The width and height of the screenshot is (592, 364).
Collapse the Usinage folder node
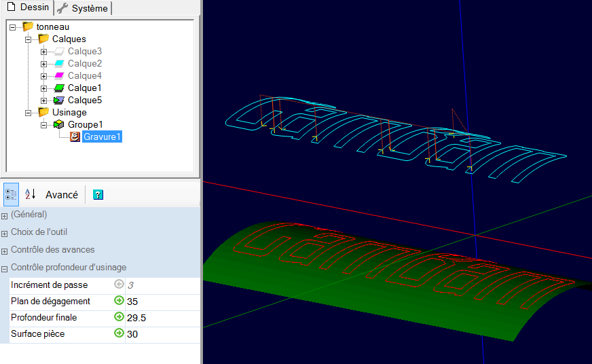tap(28, 113)
